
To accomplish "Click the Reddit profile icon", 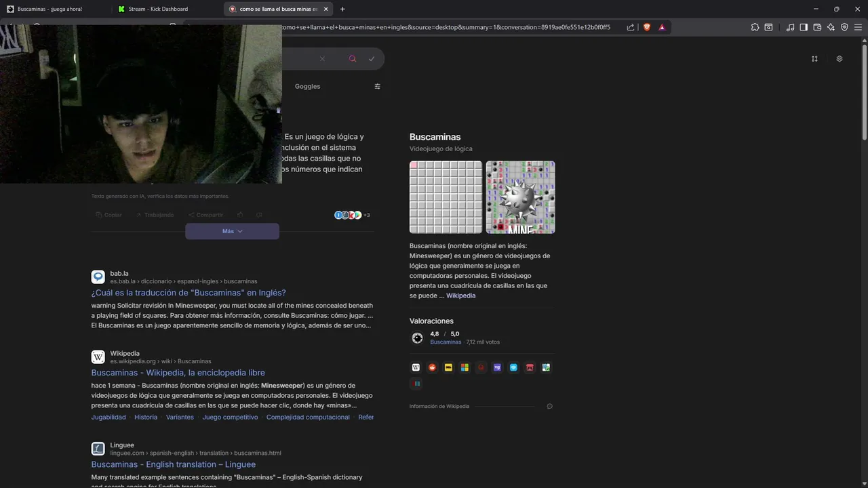I will (432, 367).
